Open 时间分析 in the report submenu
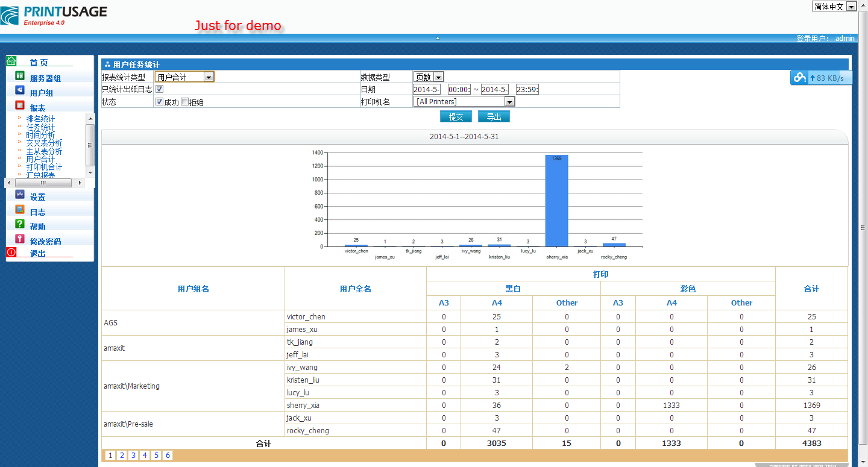Viewport: 868px width, 467px height. pyautogui.click(x=40, y=135)
